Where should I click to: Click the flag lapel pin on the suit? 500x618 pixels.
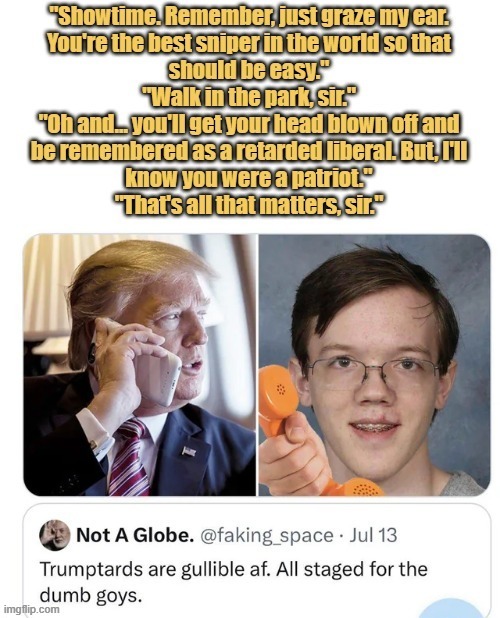[x=189, y=451]
